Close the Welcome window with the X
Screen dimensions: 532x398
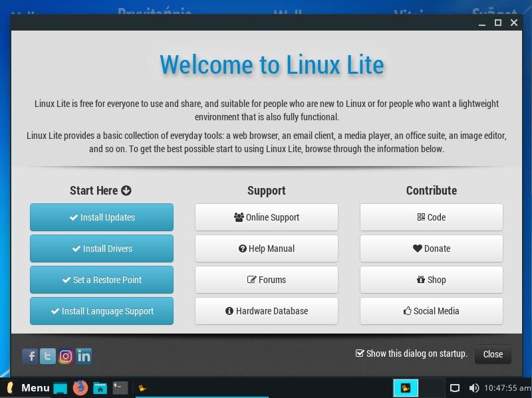click(x=514, y=23)
